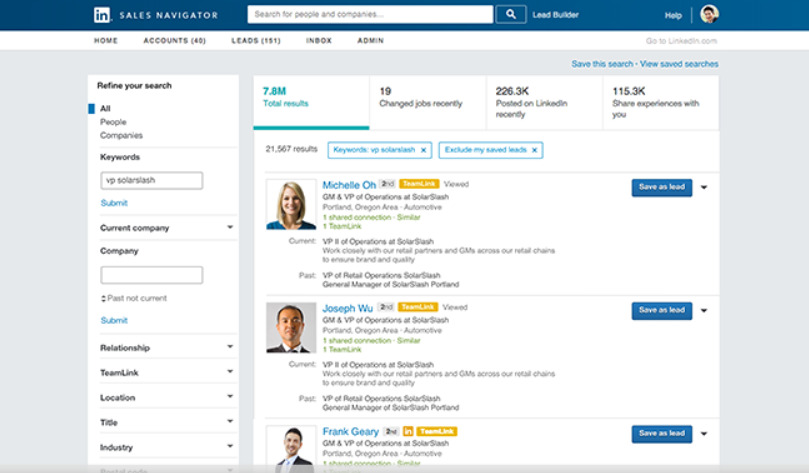Click Michelle Oh's profile photo
The height and width of the screenshot is (473, 809).
[x=291, y=204]
